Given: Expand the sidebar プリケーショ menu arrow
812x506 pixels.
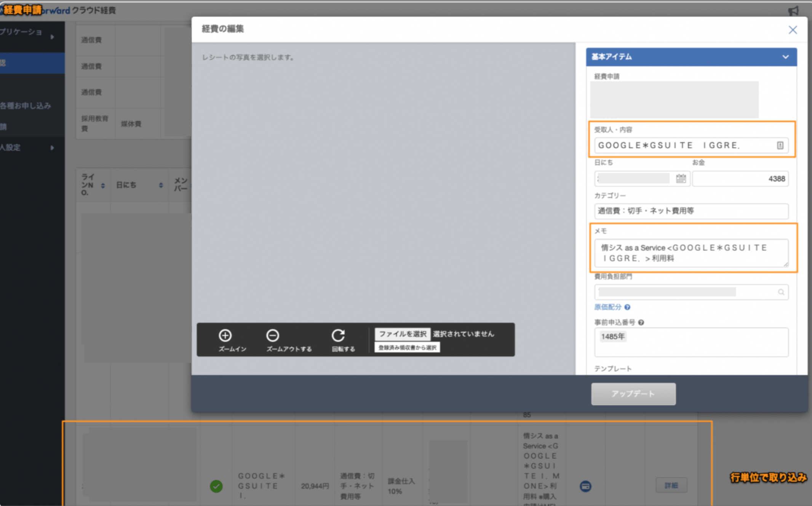Looking at the screenshot, I should pos(52,37).
